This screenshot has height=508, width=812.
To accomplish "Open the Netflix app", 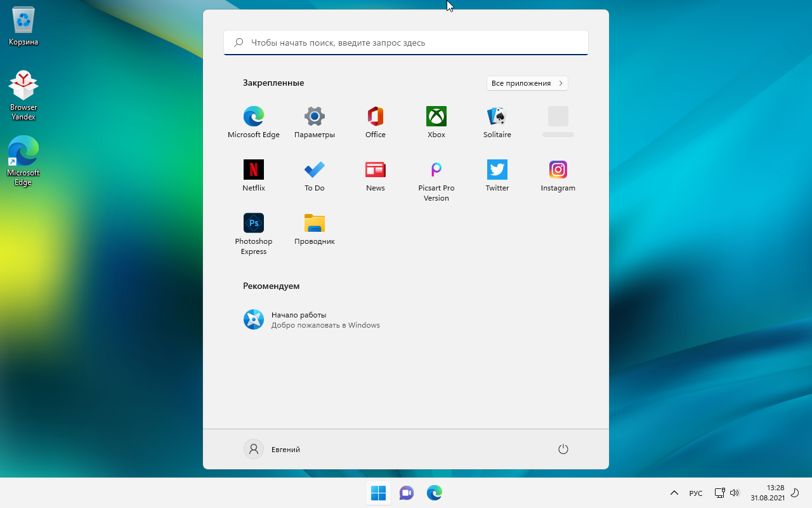I will point(254,176).
